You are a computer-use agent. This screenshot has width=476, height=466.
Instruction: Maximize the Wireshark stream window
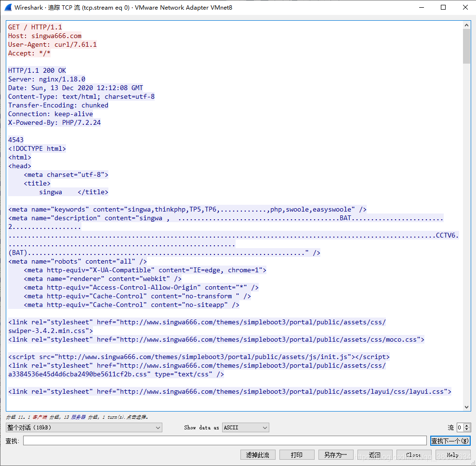tap(443, 8)
